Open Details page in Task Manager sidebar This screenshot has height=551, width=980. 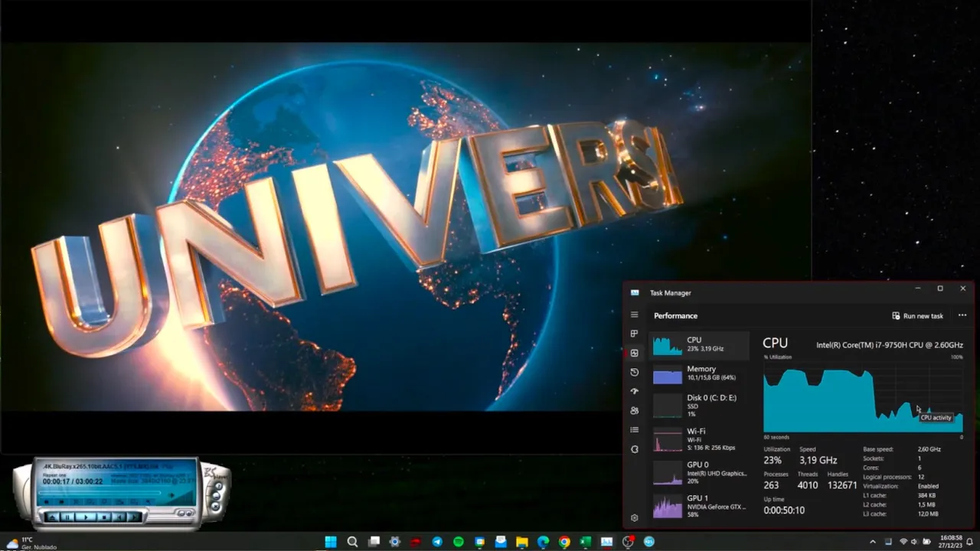634,430
